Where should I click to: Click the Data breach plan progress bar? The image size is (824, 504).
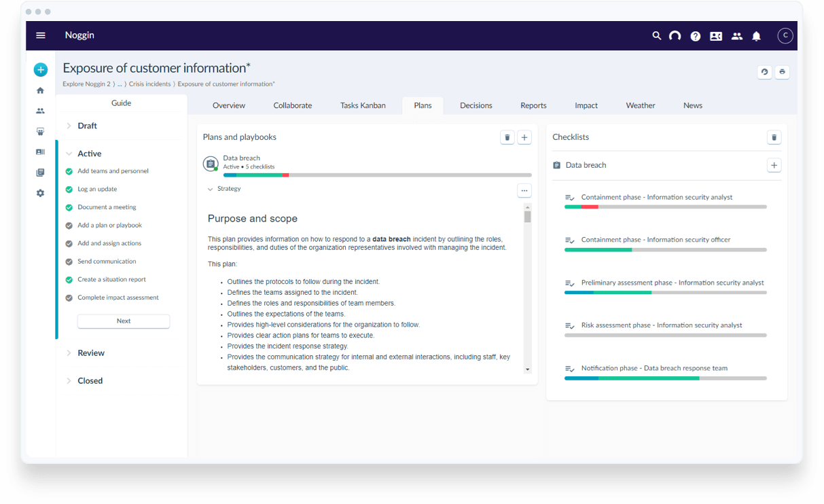pyautogui.click(x=377, y=175)
